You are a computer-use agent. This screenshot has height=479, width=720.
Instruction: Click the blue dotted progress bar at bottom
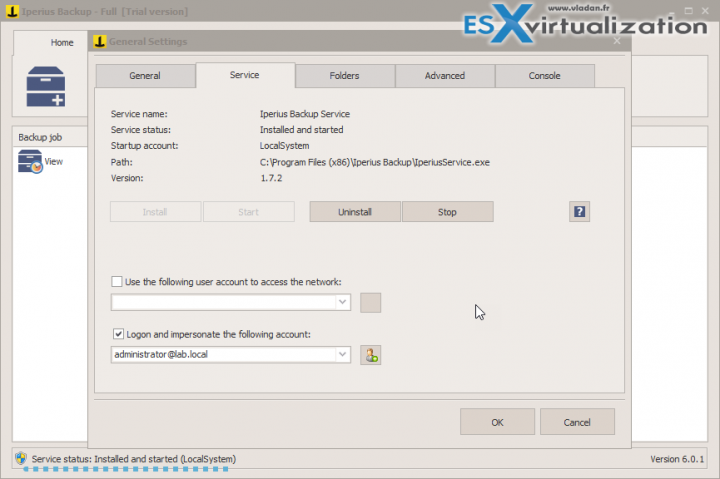click(x=126, y=469)
